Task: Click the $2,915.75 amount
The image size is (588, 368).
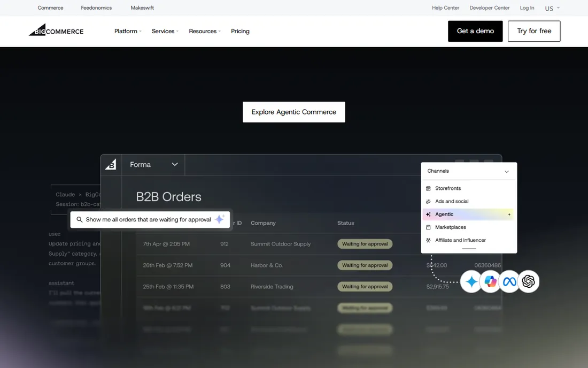Action: (x=438, y=287)
